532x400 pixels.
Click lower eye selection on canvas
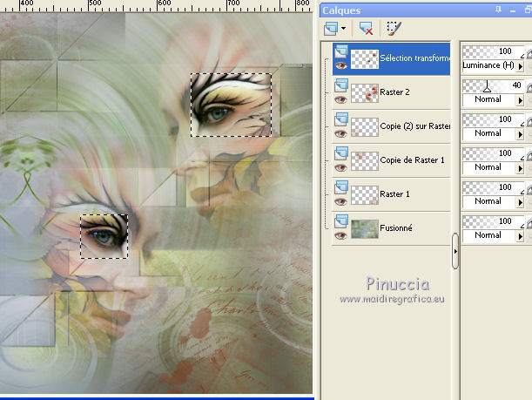pyautogui.click(x=104, y=236)
